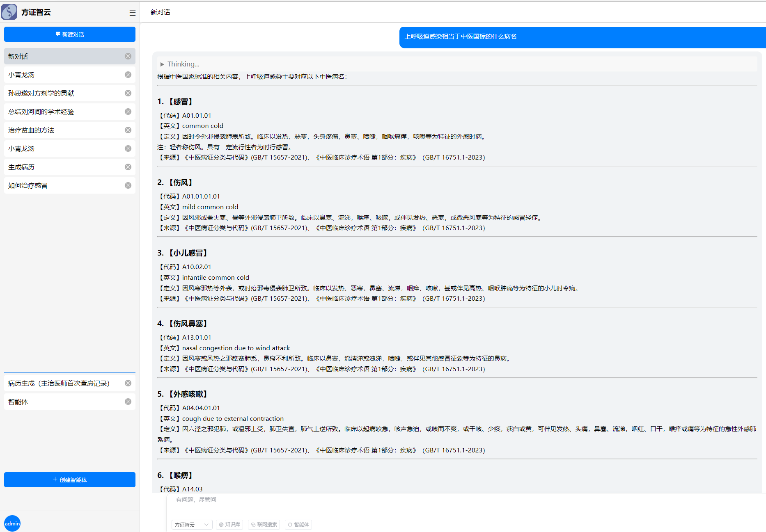Click the 创建智能体 button
The width and height of the screenshot is (766, 532).
coord(70,479)
